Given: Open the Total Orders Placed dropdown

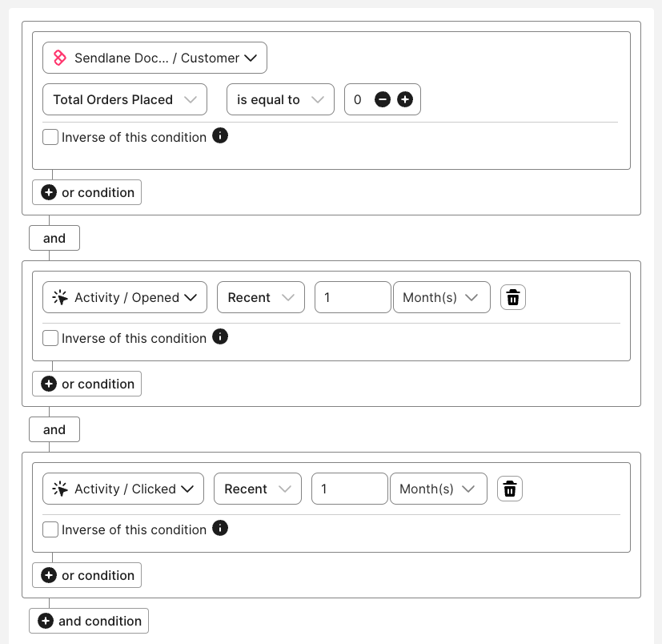Looking at the screenshot, I should coord(124,99).
